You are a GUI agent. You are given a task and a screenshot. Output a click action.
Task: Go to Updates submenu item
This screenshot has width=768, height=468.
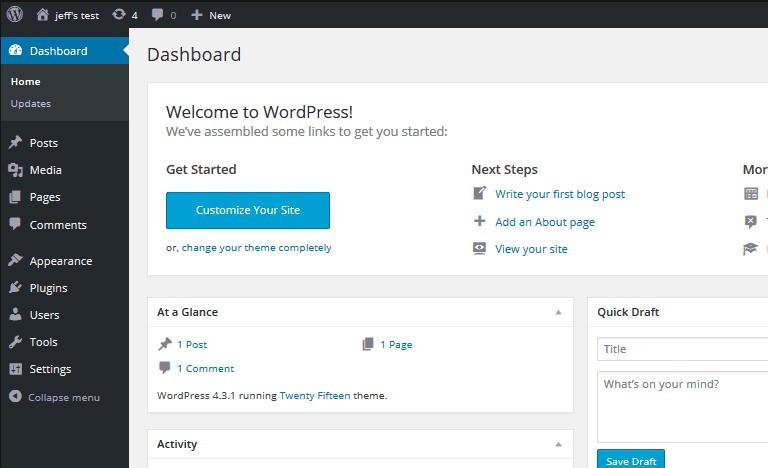(x=31, y=104)
